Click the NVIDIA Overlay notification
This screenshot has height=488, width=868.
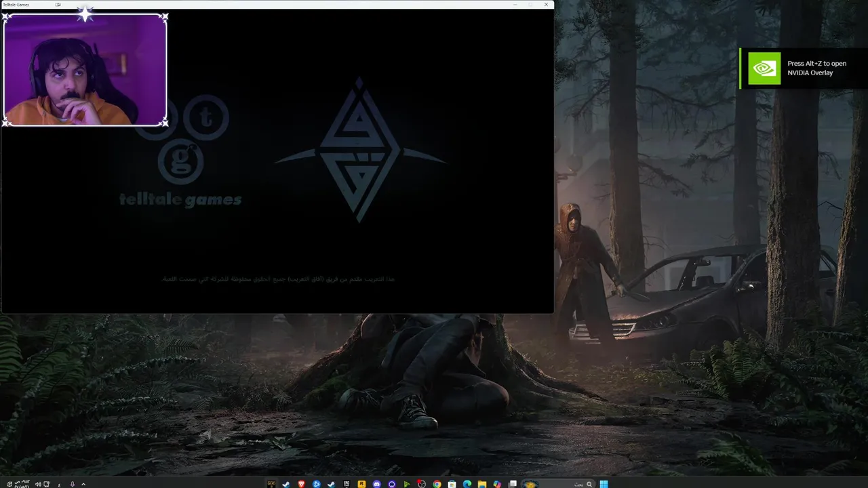804,68
